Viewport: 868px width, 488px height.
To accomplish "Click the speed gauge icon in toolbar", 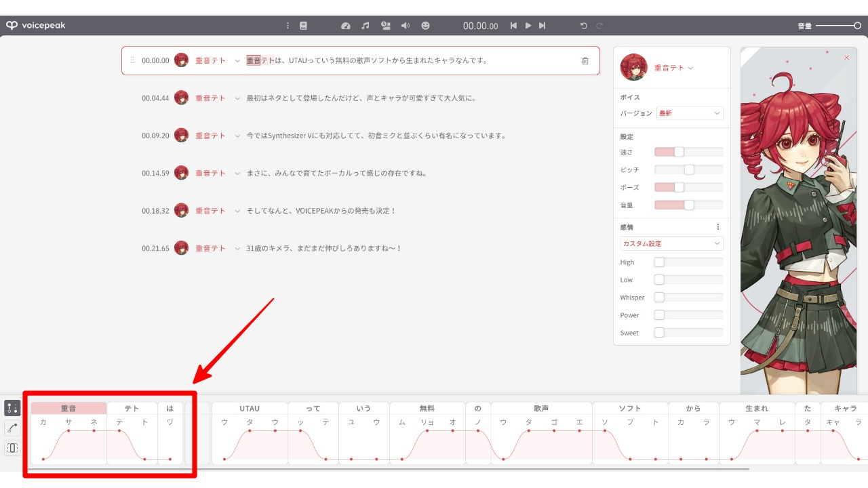I will [346, 26].
